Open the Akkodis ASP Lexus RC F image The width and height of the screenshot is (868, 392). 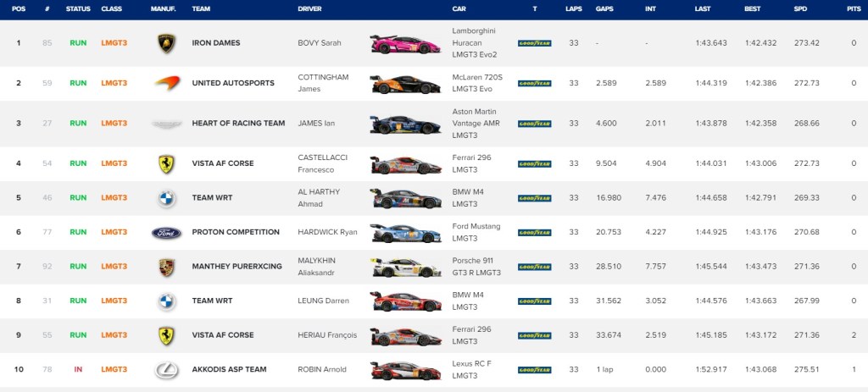(406, 371)
